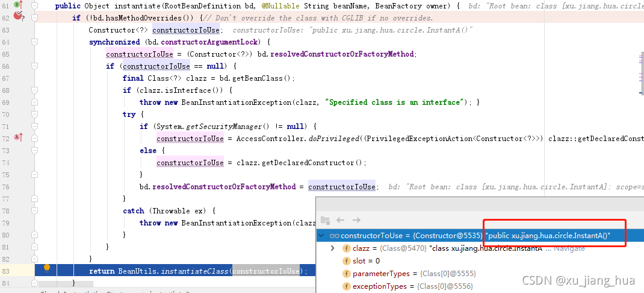The image size is (644, 293).
Task: Collapse the if block fold on line 62
Action: [x=34, y=18]
